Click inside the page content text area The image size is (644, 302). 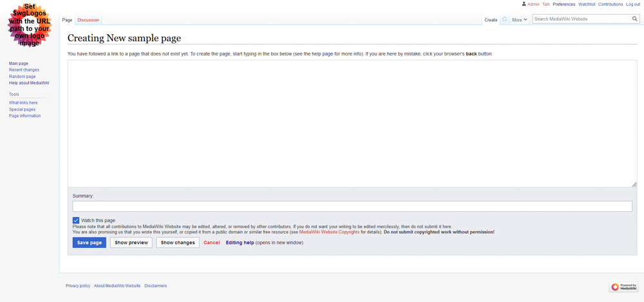(x=352, y=123)
